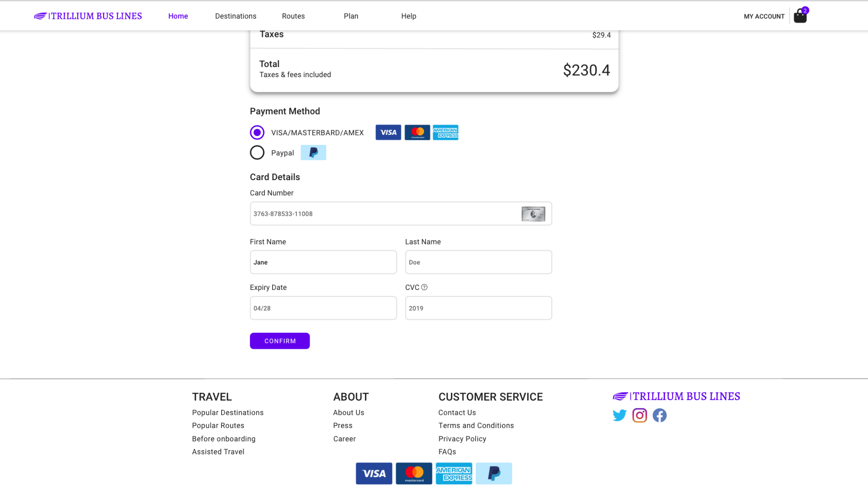Click the shopping cart icon showing 2 items
This screenshot has width=868, height=490.
point(800,16)
